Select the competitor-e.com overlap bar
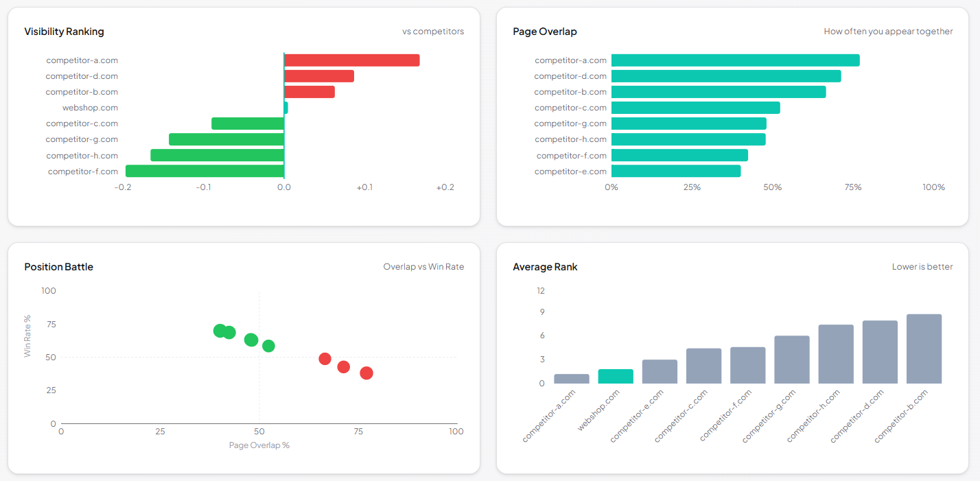Screen dimensions: 980x481 pos(676,171)
